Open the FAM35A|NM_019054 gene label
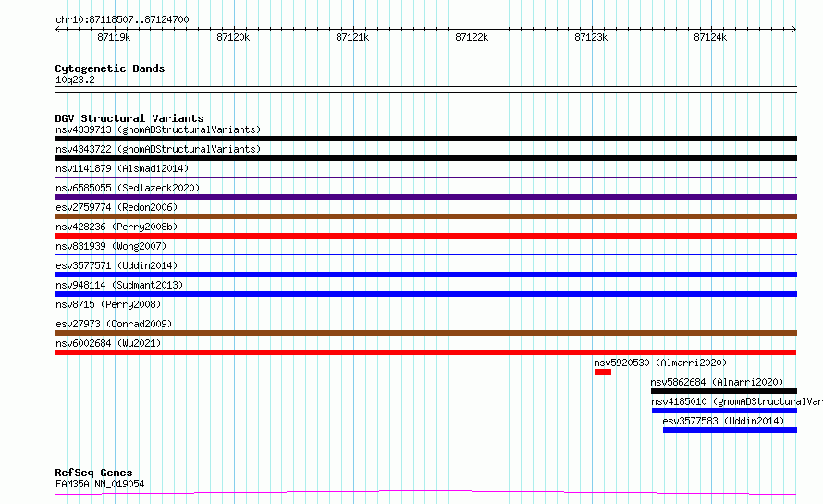Screen dimensions: 823x504 pos(100,484)
